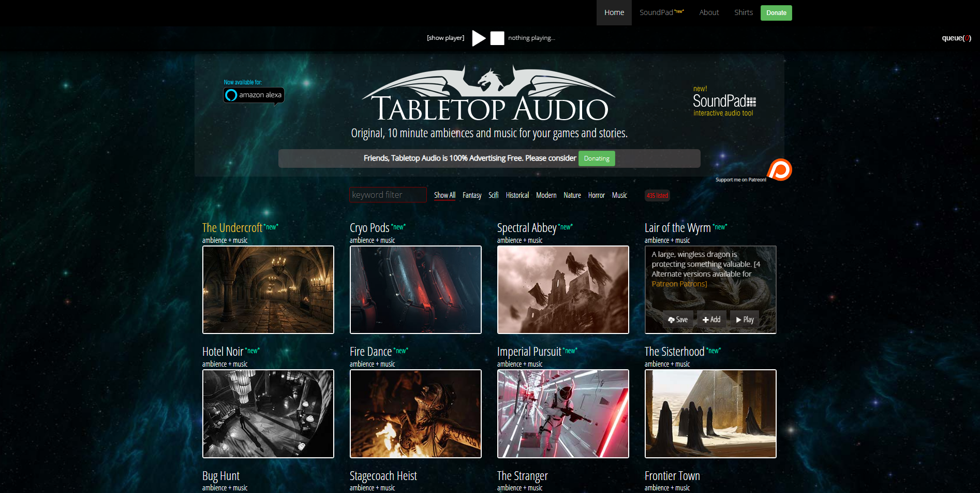This screenshot has height=493, width=980.
Task: Open the SoundPad tab in navigation
Action: click(x=661, y=12)
